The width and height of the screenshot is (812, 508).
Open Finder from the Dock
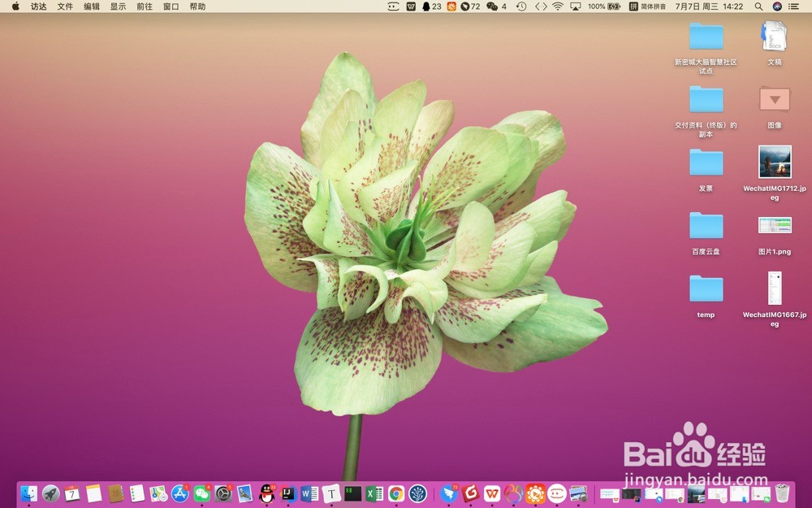29,493
